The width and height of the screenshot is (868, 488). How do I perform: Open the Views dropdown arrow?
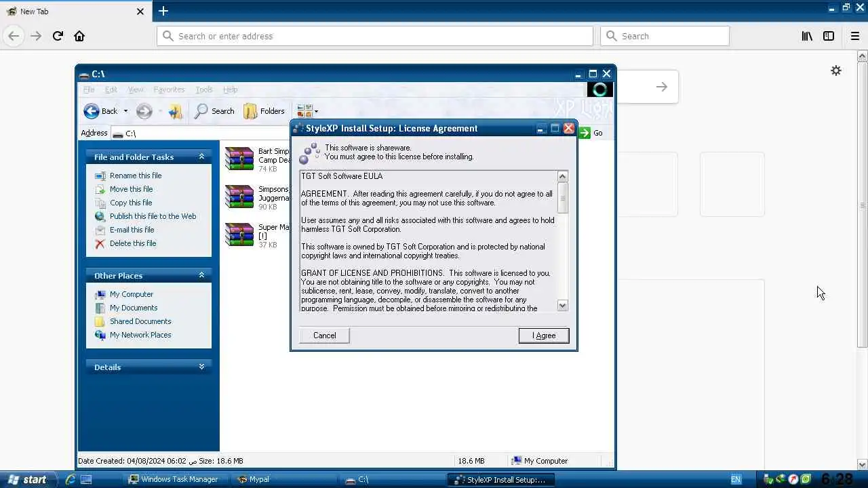tap(316, 111)
